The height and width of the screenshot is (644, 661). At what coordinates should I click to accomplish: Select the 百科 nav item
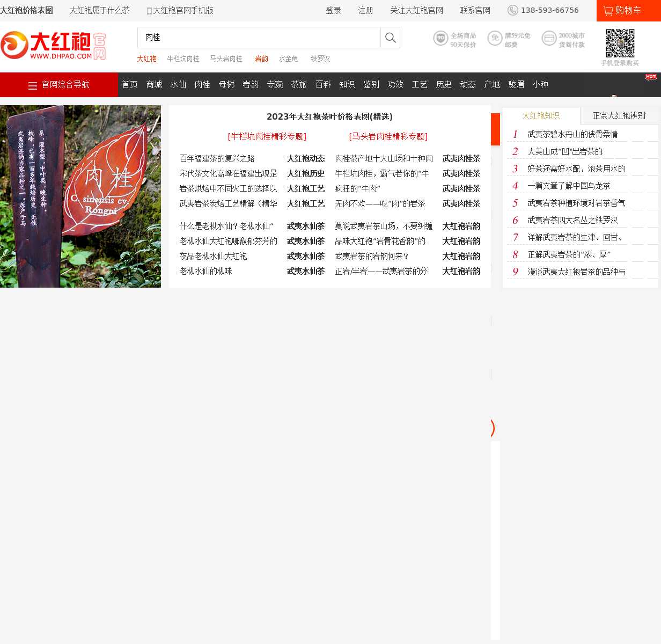323,85
